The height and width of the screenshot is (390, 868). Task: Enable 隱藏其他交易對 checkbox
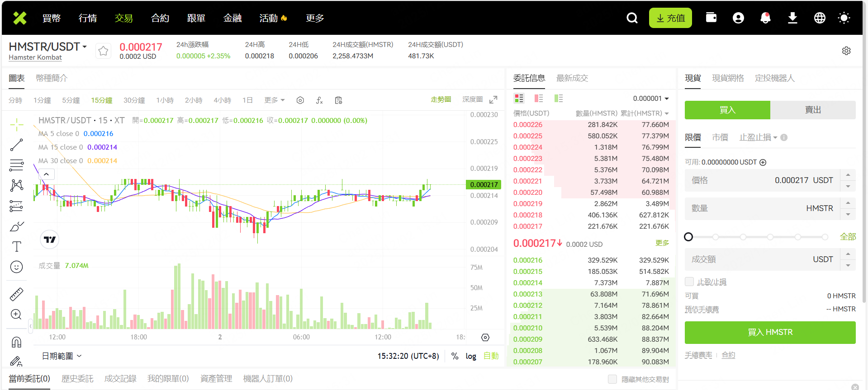612,379
